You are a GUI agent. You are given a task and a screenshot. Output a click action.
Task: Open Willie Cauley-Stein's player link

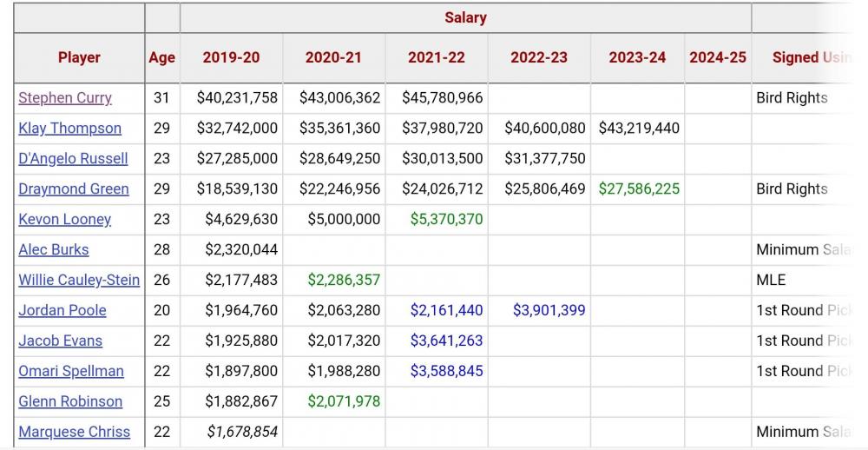pyautogui.click(x=79, y=281)
